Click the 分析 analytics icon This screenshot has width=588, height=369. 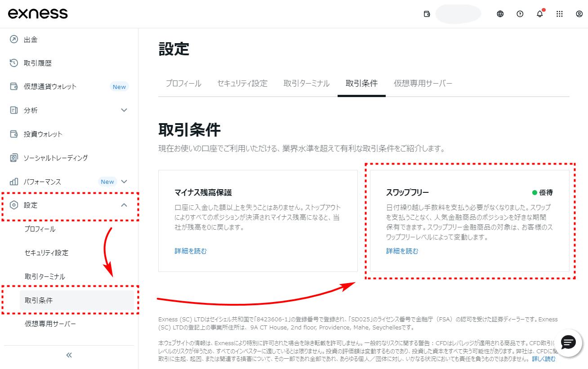pos(14,110)
